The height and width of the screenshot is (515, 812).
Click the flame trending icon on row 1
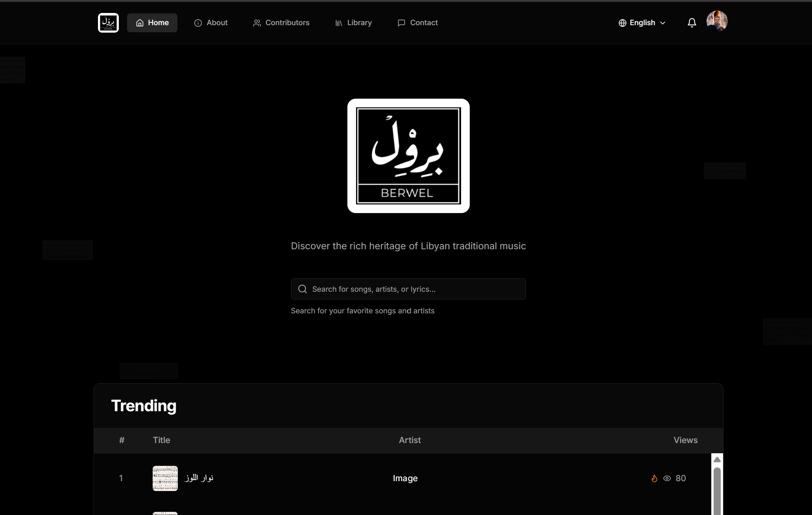[x=654, y=478]
